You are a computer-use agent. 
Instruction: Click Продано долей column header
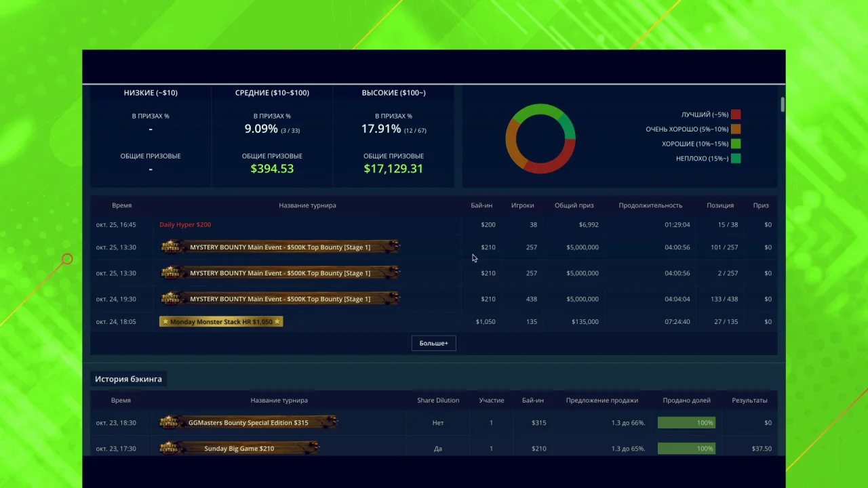pyautogui.click(x=686, y=400)
